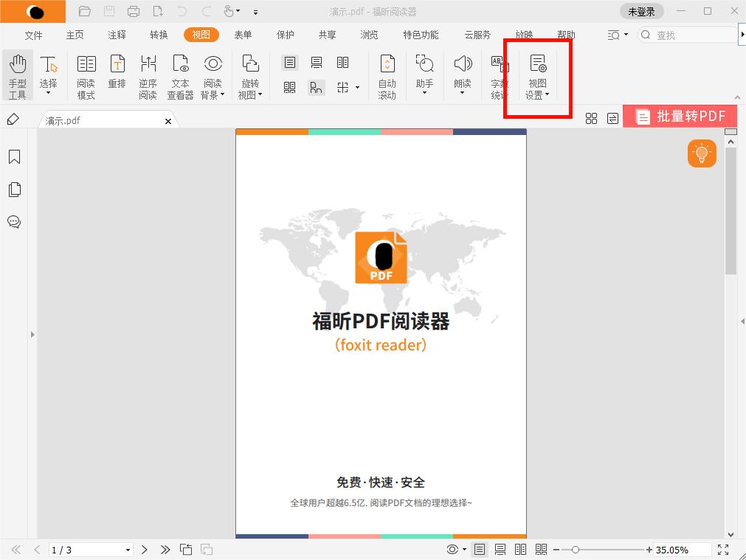Switch to the 注释 ribbon tab
Image resolution: width=746 pixels, height=560 pixels.
116,34
